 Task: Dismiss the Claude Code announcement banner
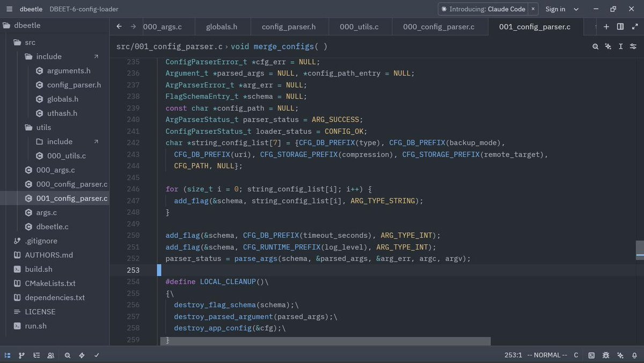click(533, 9)
